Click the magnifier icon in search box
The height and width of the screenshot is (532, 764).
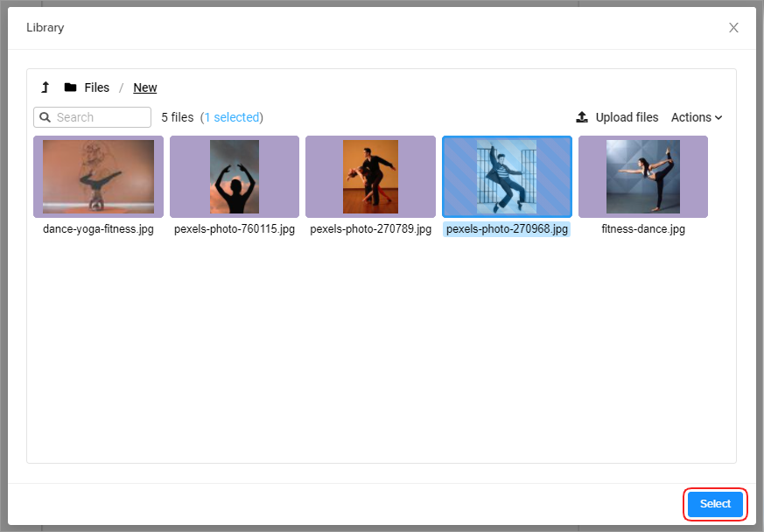pyautogui.click(x=45, y=117)
